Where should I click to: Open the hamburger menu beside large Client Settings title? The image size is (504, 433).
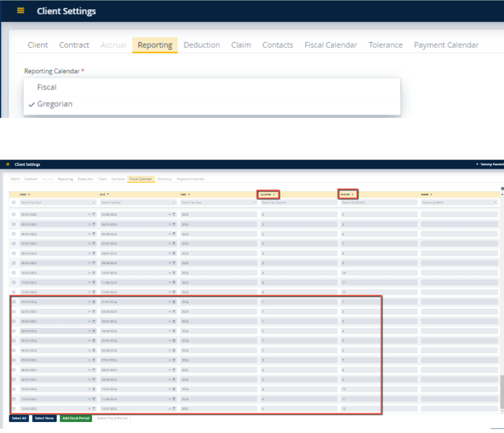pos(21,11)
